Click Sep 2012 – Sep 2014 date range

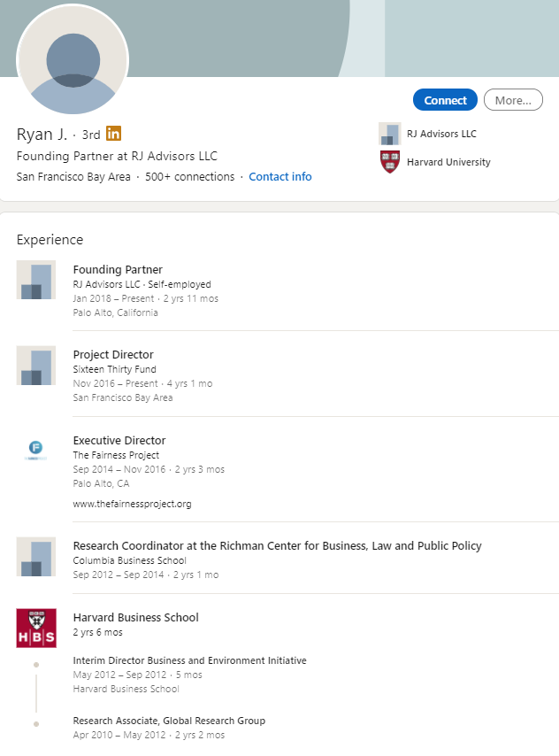click(x=118, y=575)
